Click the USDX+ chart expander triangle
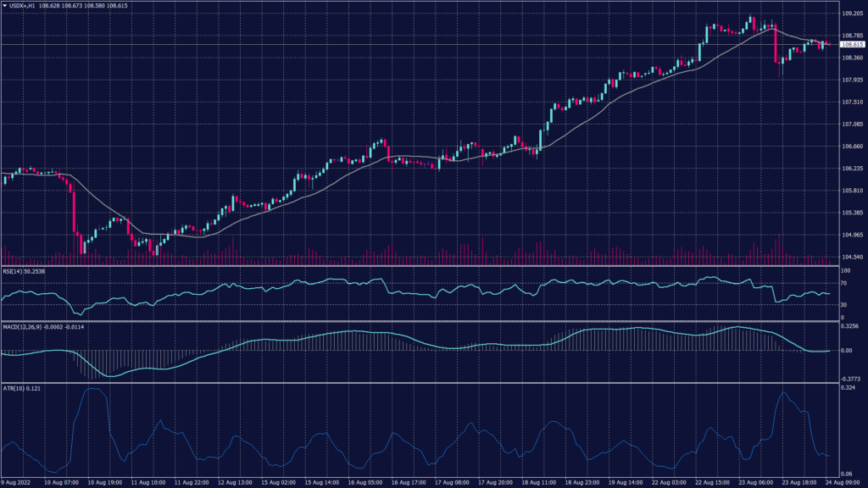This screenshot has width=868, height=488. (x=7, y=6)
